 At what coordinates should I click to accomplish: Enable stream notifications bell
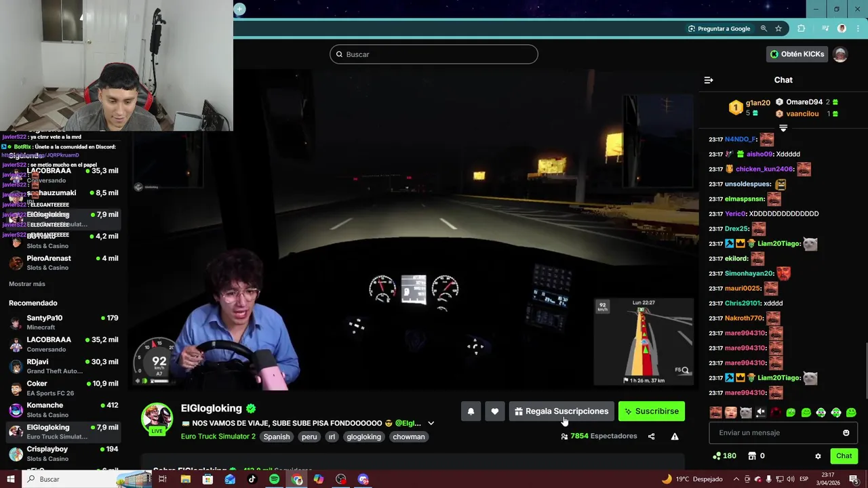[471, 411]
